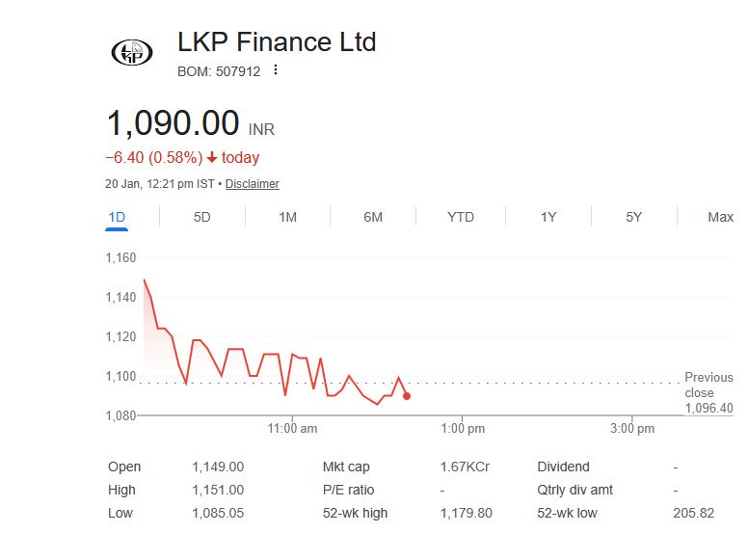
Task: Click the LKP Finance company logo
Action: coord(132,52)
